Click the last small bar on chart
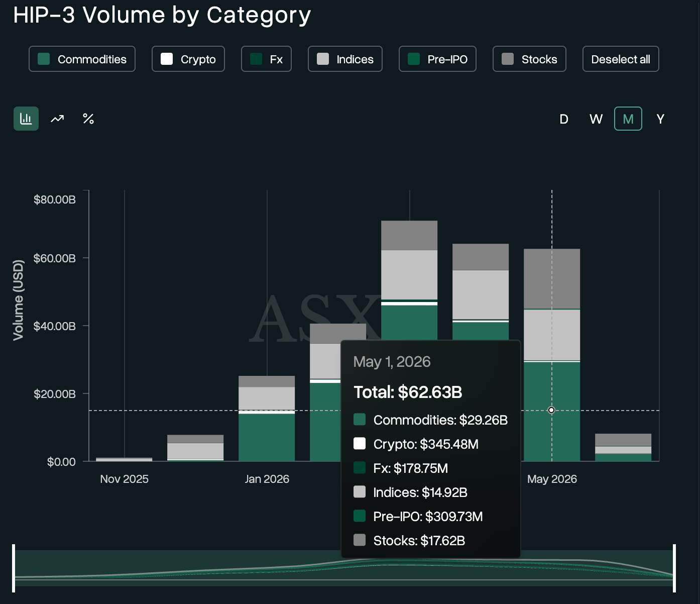Image resolution: width=700 pixels, height=604 pixels. [623, 447]
